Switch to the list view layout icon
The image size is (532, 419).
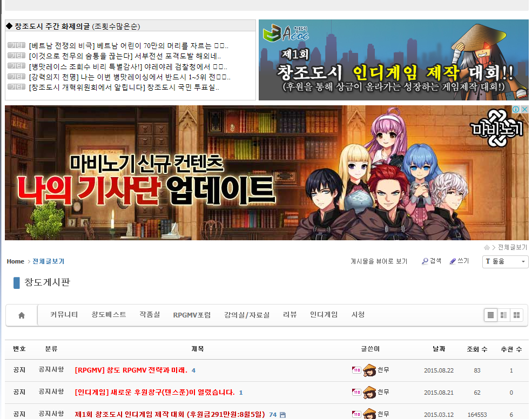click(490, 315)
